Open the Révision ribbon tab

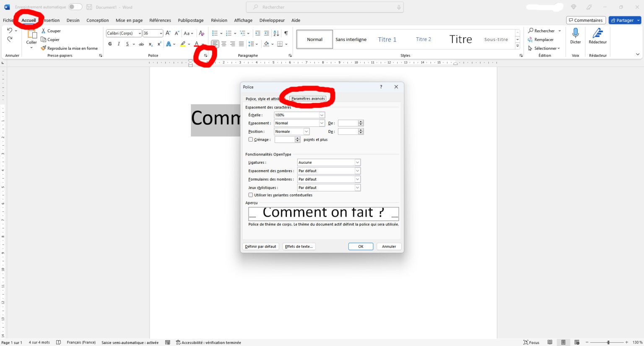pyautogui.click(x=219, y=20)
